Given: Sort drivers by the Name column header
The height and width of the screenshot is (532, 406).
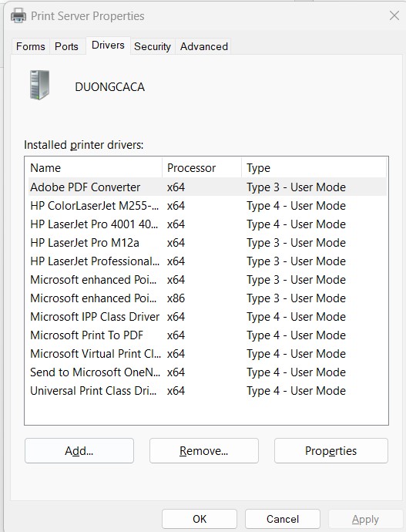Looking at the screenshot, I should [x=93, y=167].
